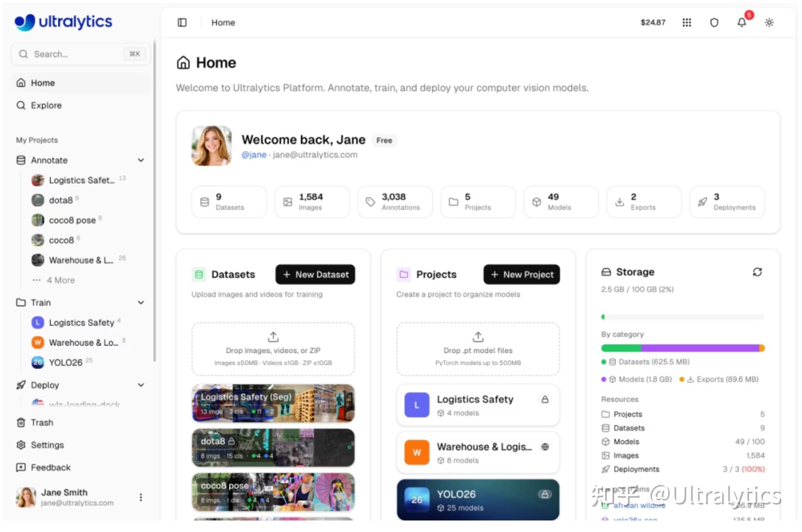Click the sidebar vertical scrollbar
This screenshot has height=532, width=802.
pos(154,200)
